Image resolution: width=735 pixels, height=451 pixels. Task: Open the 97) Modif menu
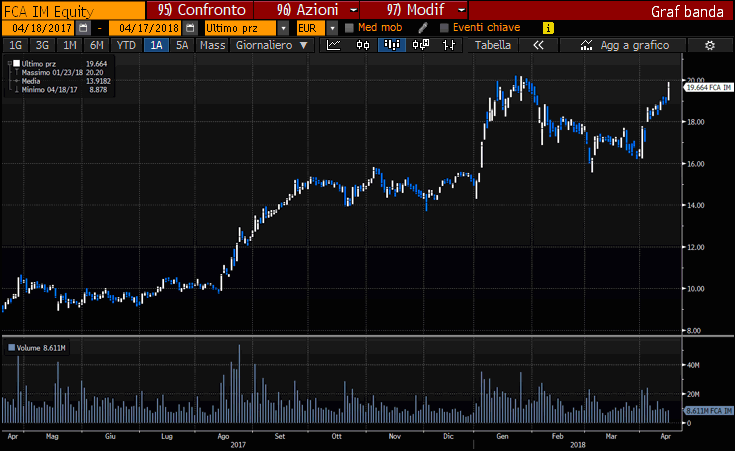click(414, 10)
